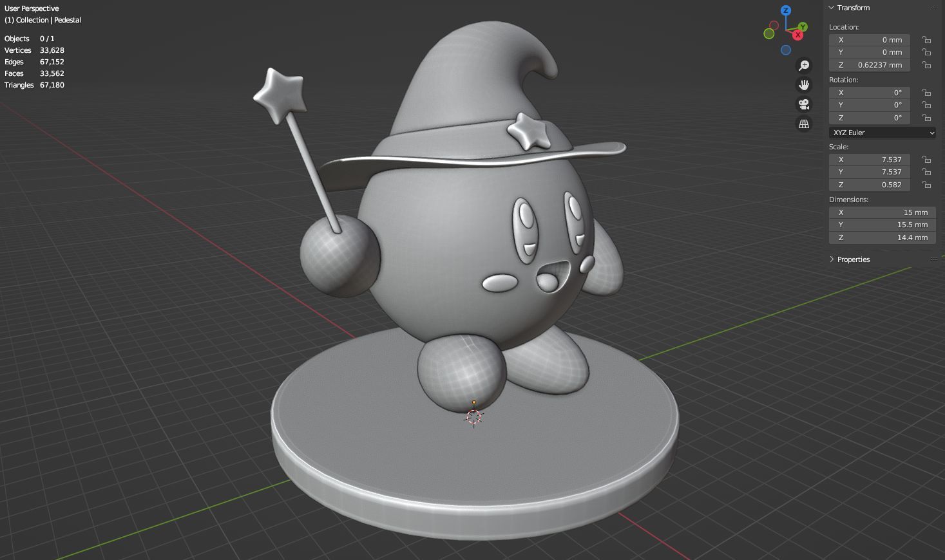Toggle the camera view icon
Image resolution: width=945 pixels, height=560 pixels.
[804, 104]
